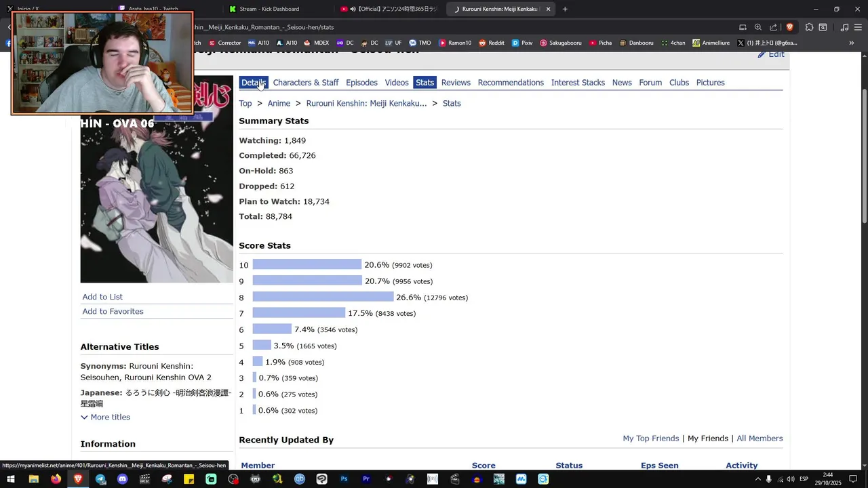Click Rurouni Kenshin: Meiji Kenkaku breadcrumb link
868x488 pixels.
(x=366, y=104)
